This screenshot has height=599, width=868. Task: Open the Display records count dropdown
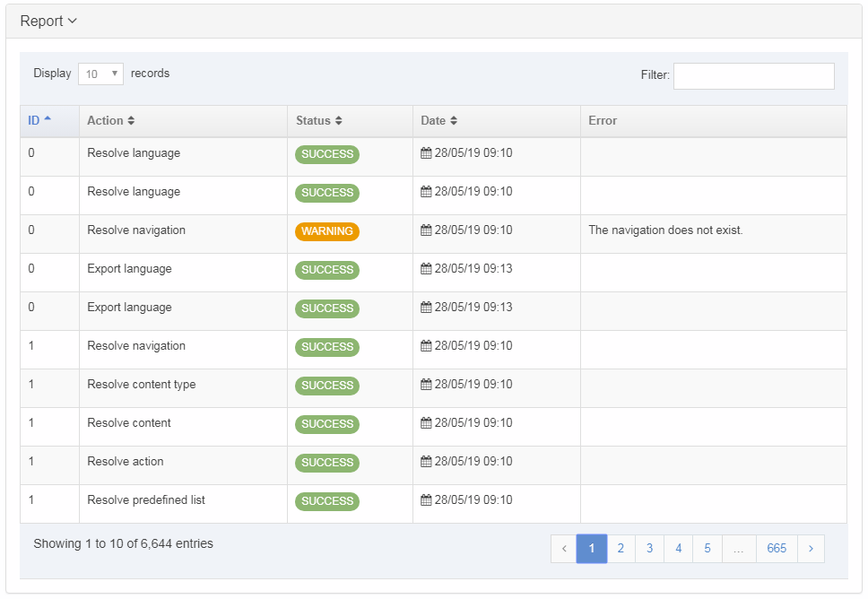coord(100,74)
